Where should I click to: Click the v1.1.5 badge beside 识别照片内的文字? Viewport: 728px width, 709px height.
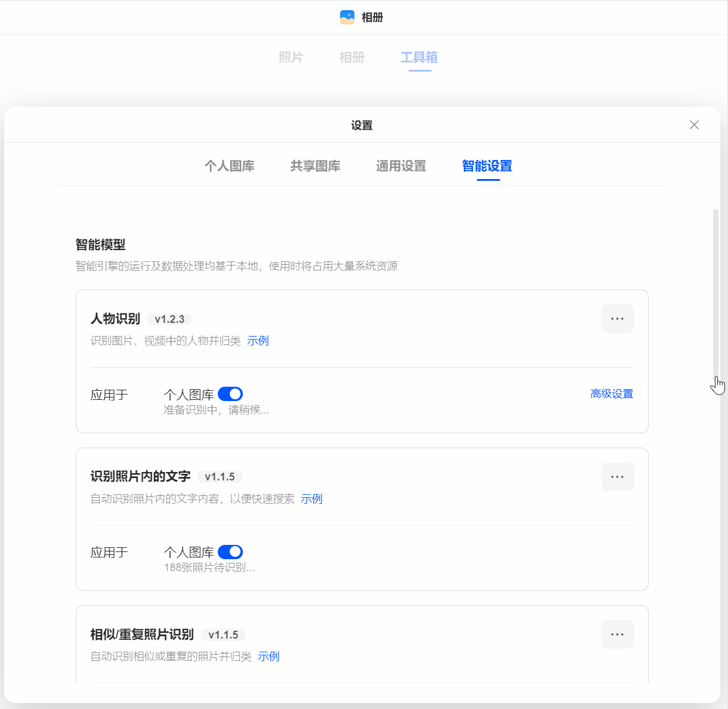coord(220,477)
